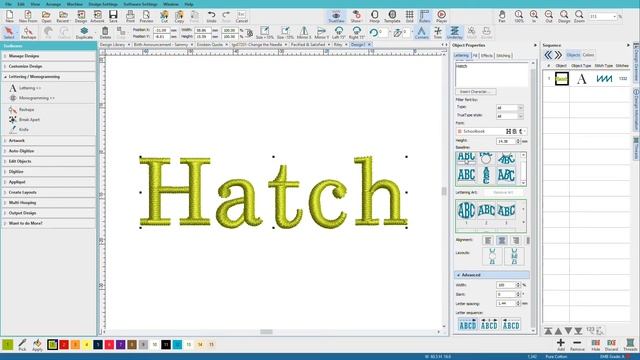Select the red color swatch in palette
Image resolution: width=640 pixels, height=360 pixels.
[x=64, y=345]
